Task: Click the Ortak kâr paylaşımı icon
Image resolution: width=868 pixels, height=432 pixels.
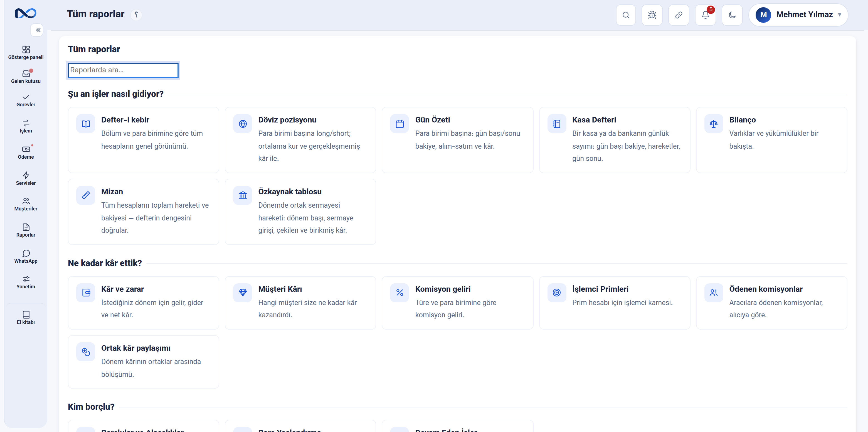Action: pos(86,352)
